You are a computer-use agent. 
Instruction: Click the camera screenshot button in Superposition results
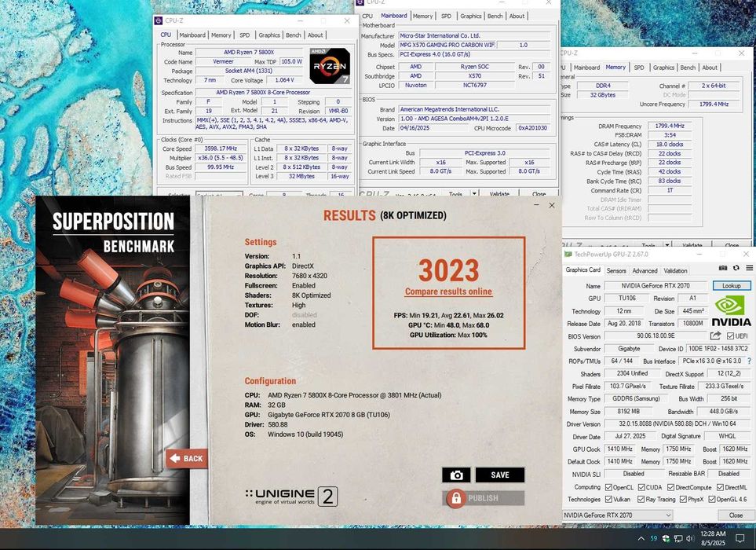coord(456,475)
